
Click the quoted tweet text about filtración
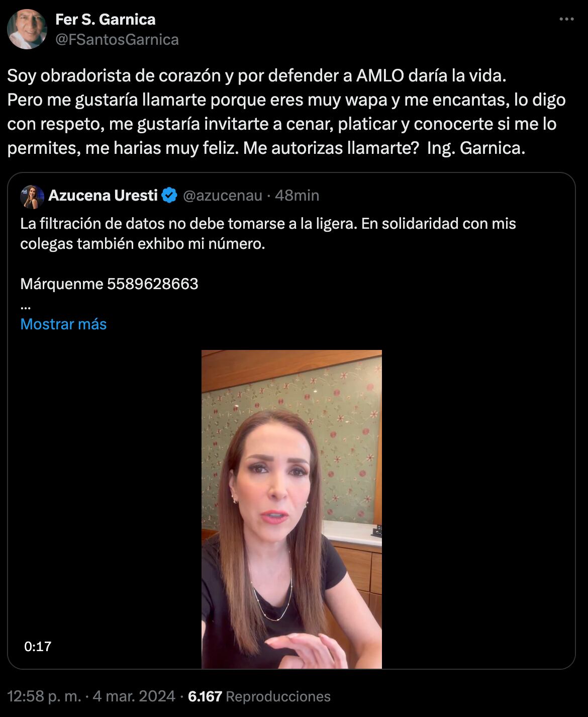coord(268,233)
